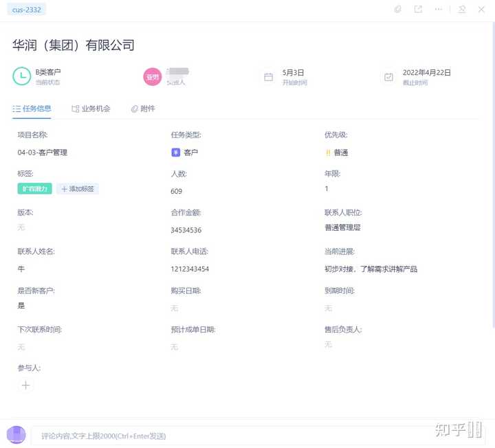Click the 添加标签 button
This screenshot has height=448, width=495.
pos(78,189)
